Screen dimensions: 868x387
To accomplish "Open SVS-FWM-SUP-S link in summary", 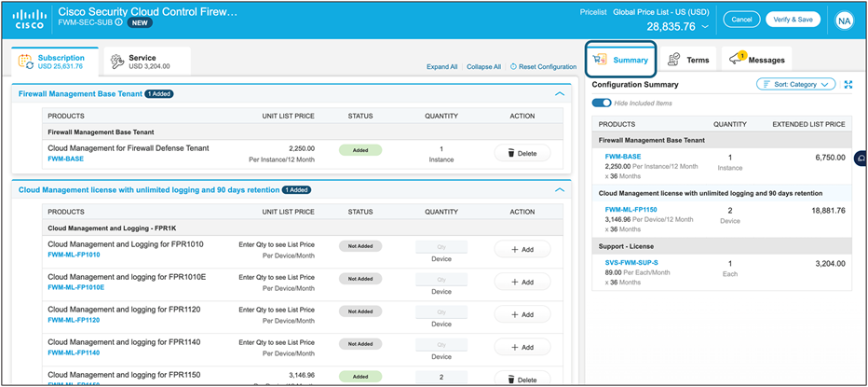I will [631, 263].
